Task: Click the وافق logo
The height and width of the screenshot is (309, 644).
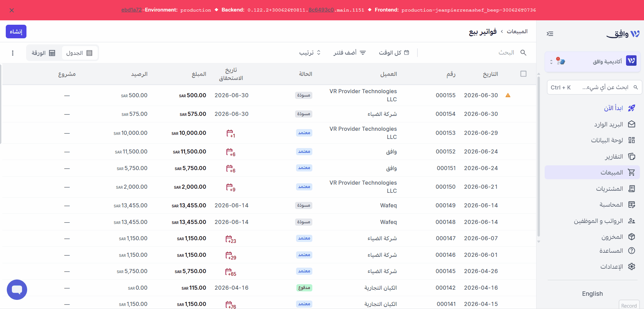Action: (623, 34)
